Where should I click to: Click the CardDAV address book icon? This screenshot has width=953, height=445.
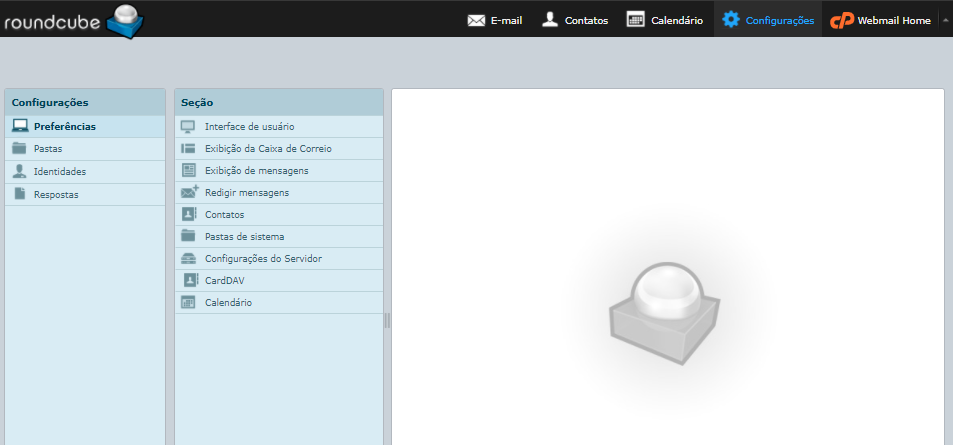[191, 280]
